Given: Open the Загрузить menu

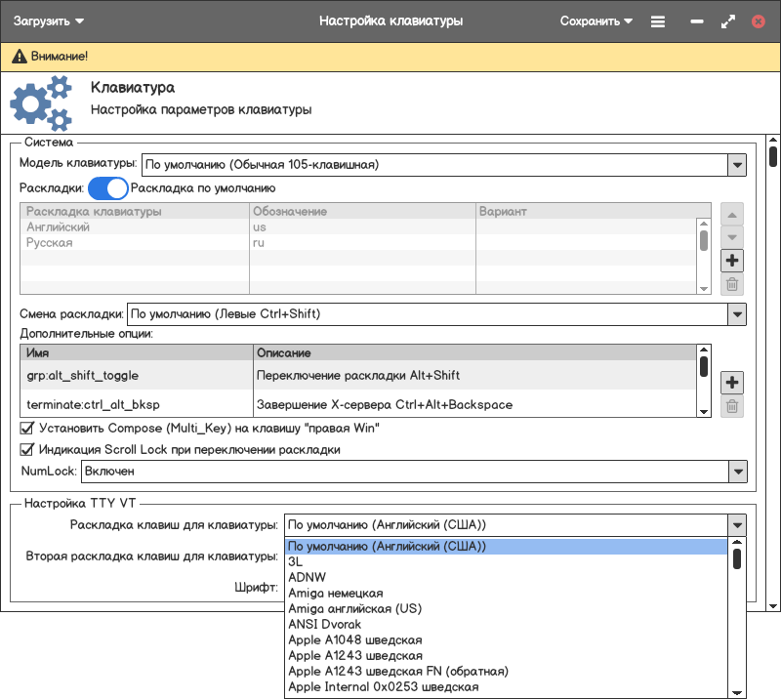Looking at the screenshot, I should pyautogui.click(x=49, y=21).
